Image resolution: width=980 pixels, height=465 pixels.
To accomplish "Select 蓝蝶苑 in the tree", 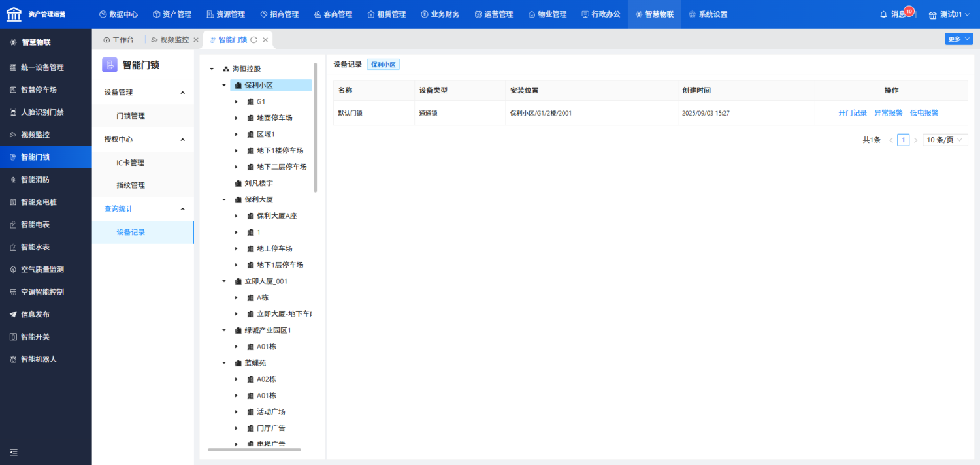I will [x=255, y=362].
